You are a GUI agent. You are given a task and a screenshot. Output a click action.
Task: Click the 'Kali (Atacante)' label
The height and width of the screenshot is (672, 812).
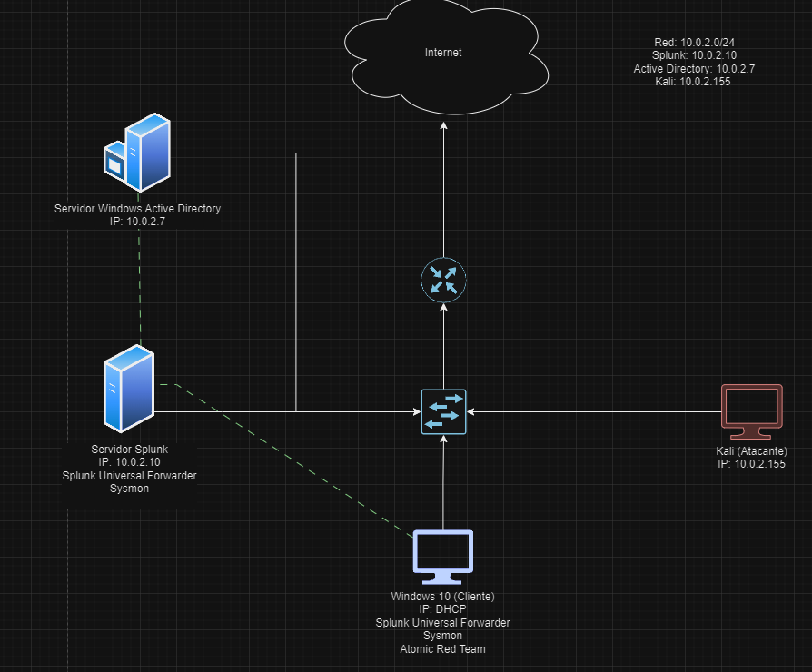pos(751,451)
